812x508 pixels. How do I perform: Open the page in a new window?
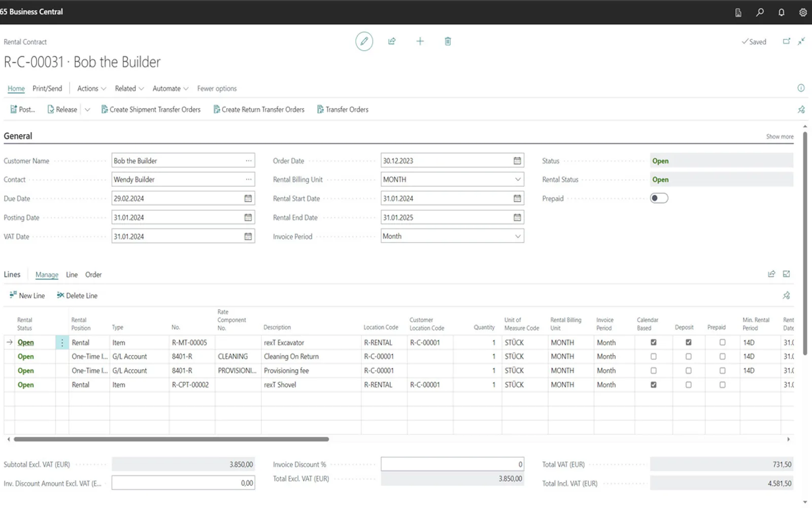coord(786,42)
